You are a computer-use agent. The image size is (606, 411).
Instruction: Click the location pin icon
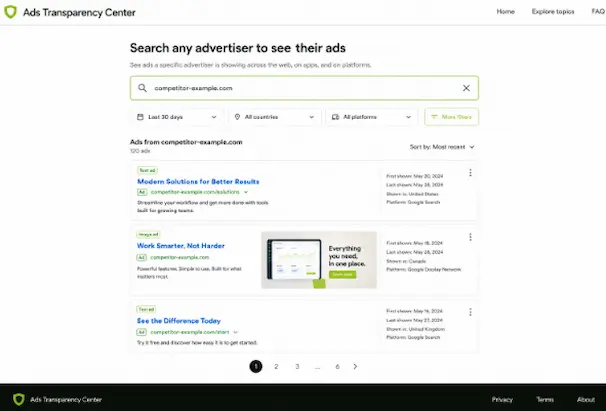click(x=237, y=117)
